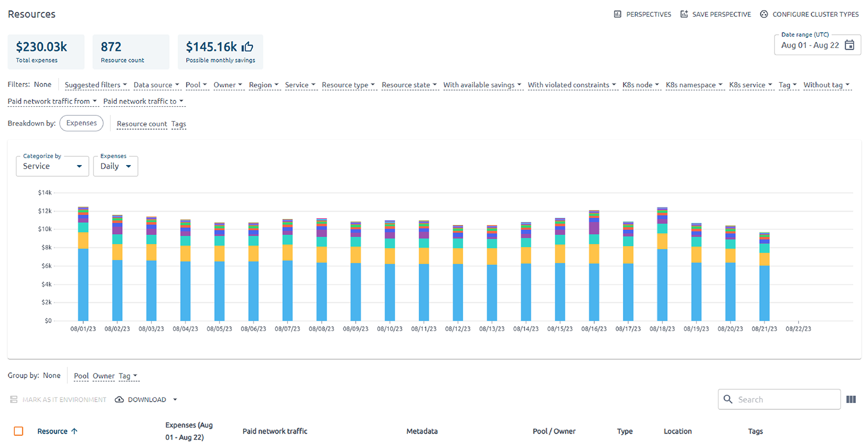The width and height of the screenshot is (868, 446).
Task: Select the Expenses breakdown chip
Action: click(x=82, y=123)
